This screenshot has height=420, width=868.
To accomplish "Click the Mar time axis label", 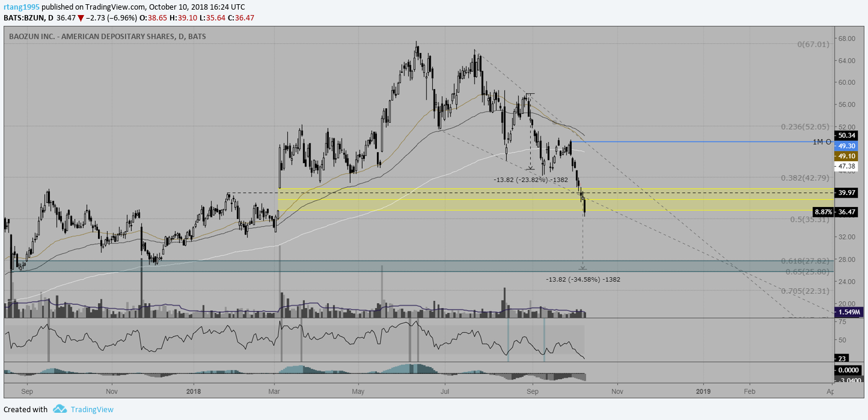I will pyautogui.click(x=274, y=391).
